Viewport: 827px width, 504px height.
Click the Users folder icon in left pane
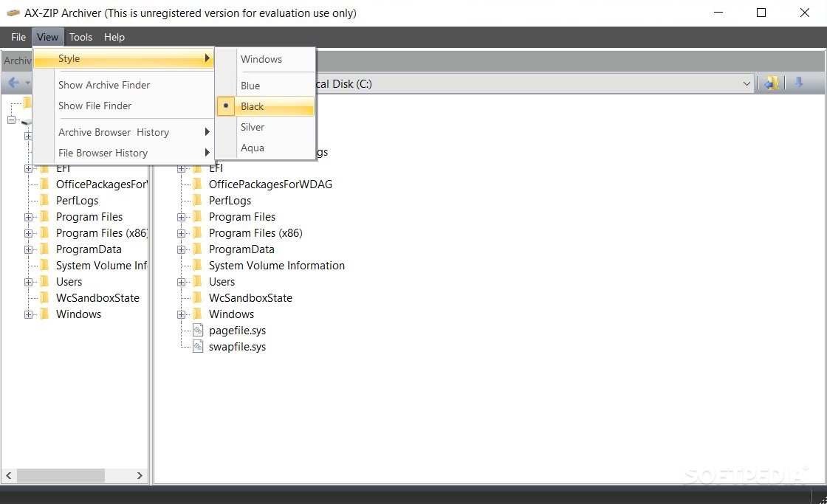click(45, 282)
